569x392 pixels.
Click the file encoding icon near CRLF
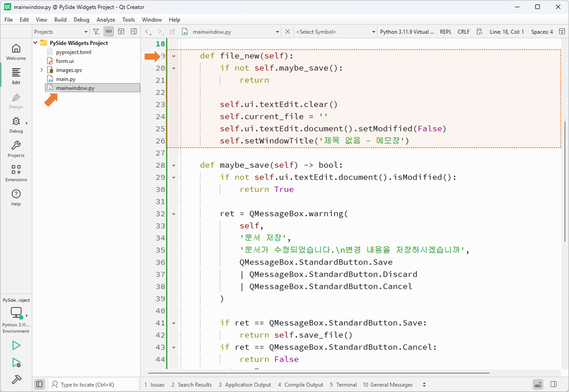(x=479, y=32)
